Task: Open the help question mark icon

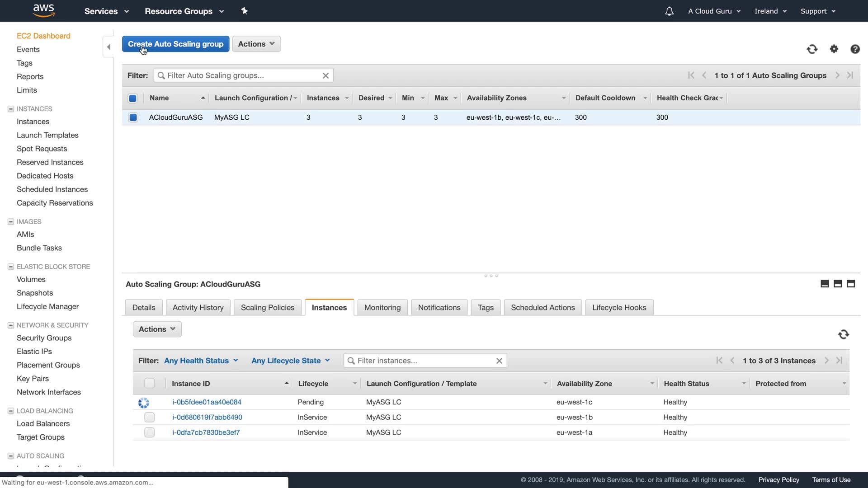Action: click(855, 49)
